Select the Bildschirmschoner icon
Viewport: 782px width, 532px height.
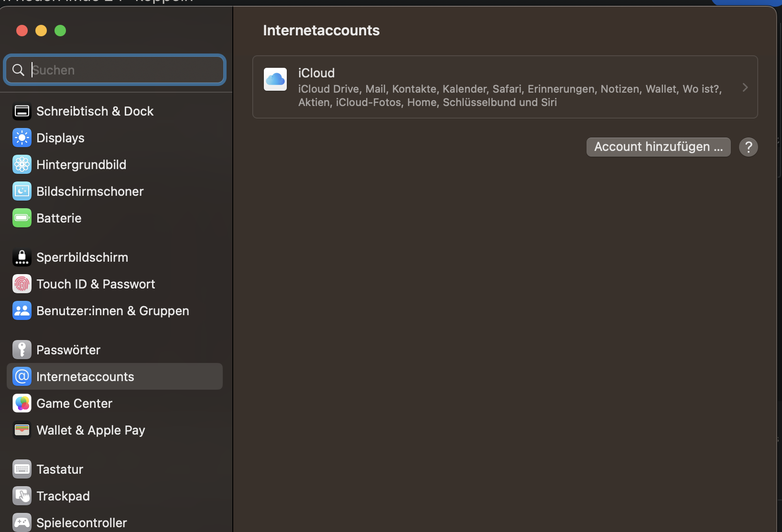coord(22,192)
